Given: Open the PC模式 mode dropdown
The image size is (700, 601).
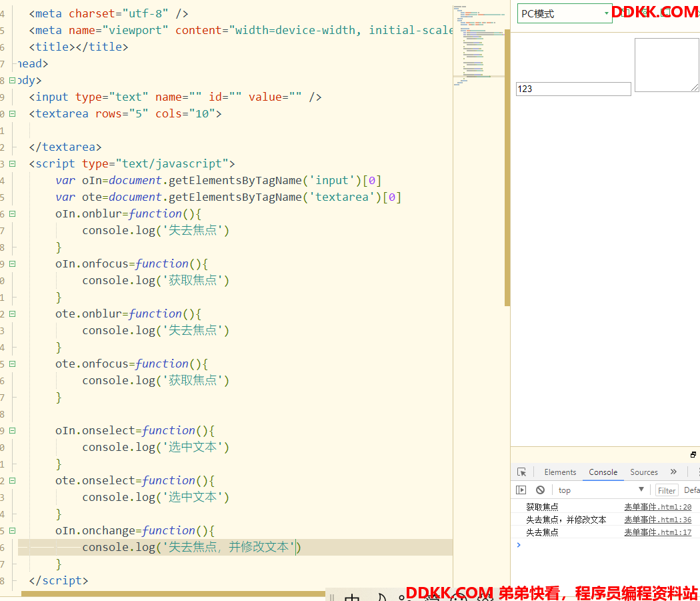Looking at the screenshot, I should click(x=564, y=13).
